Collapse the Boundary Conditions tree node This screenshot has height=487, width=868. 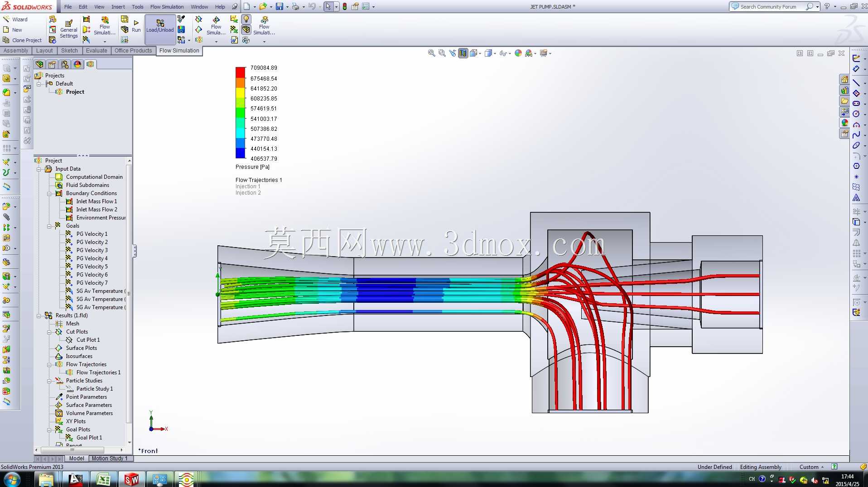tap(49, 194)
